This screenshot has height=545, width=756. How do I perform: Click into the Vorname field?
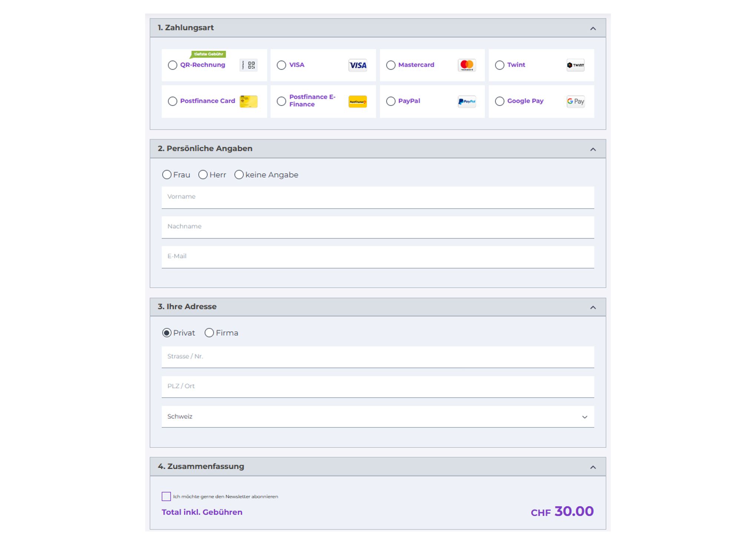click(x=378, y=197)
